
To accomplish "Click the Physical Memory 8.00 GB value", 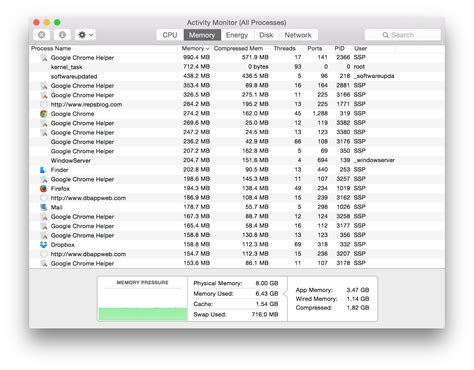I will 267,283.
